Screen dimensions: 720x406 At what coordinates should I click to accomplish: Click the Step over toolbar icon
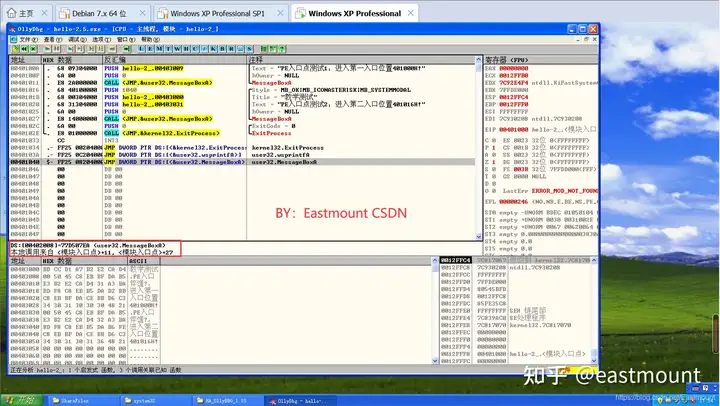[x=79, y=49]
